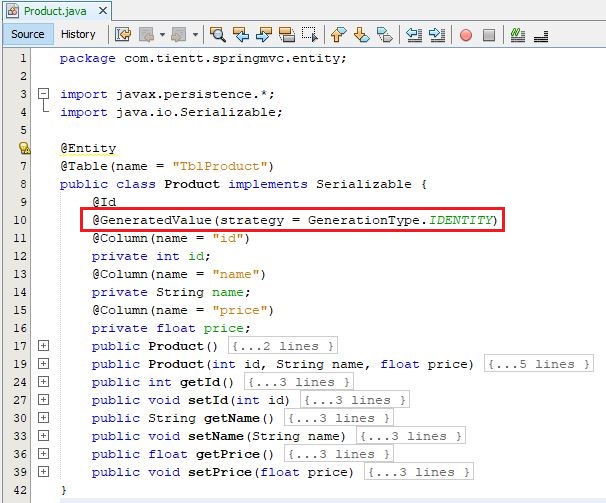
Task: Click 'javax.persistence.*' import text
Action: pyautogui.click(x=192, y=94)
